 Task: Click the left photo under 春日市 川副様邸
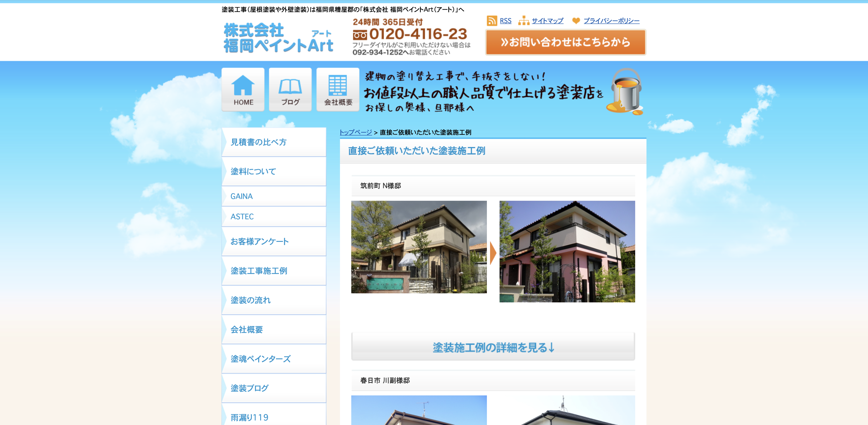(419, 410)
